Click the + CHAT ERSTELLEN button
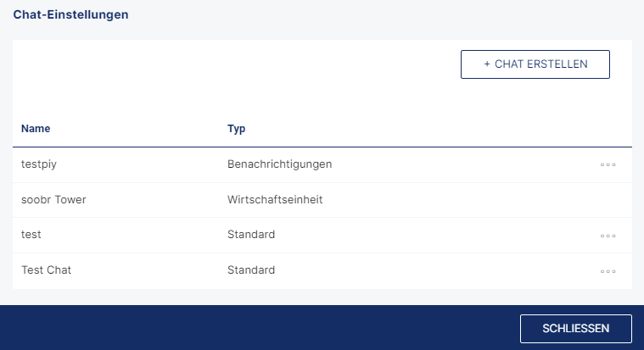The width and height of the screenshot is (644, 350). [535, 64]
